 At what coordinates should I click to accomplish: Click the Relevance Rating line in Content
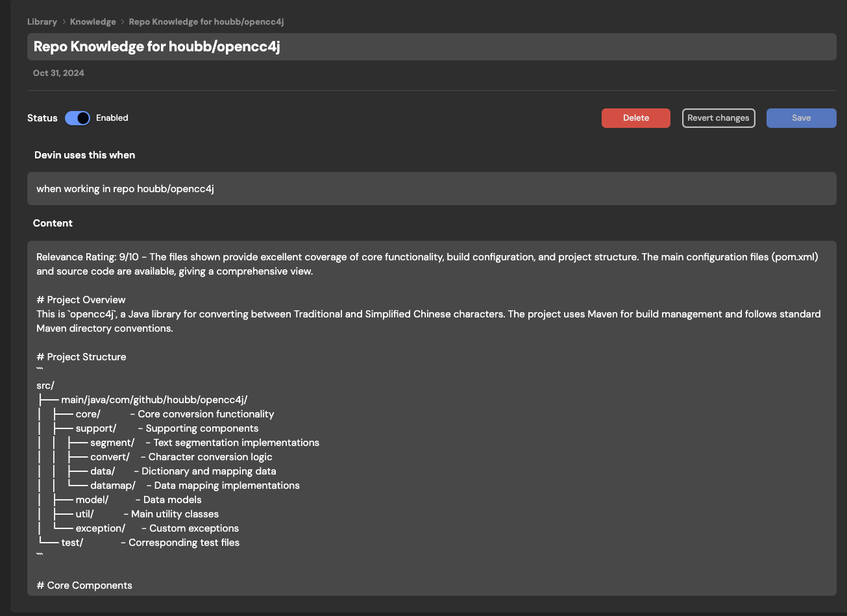[x=427, y=257]
